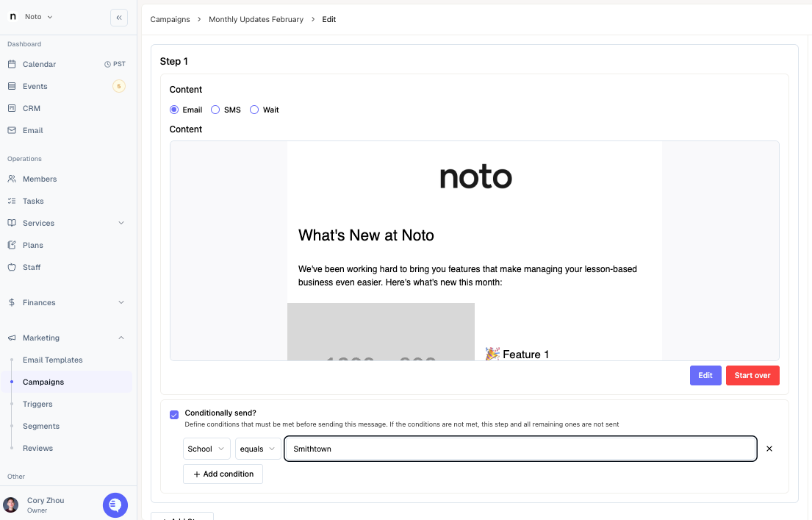Click the PST timezone clock indicator
The image size is (812, 520).
pyautogui.click(x=115, y=64)
